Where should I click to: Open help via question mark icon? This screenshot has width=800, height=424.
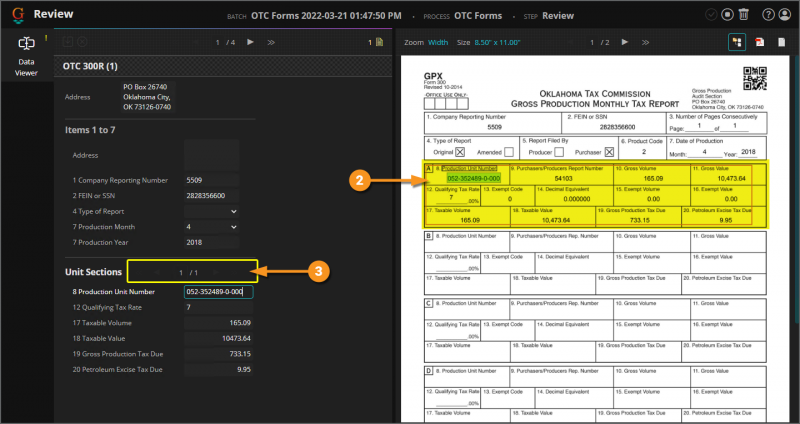coord(768,15)
